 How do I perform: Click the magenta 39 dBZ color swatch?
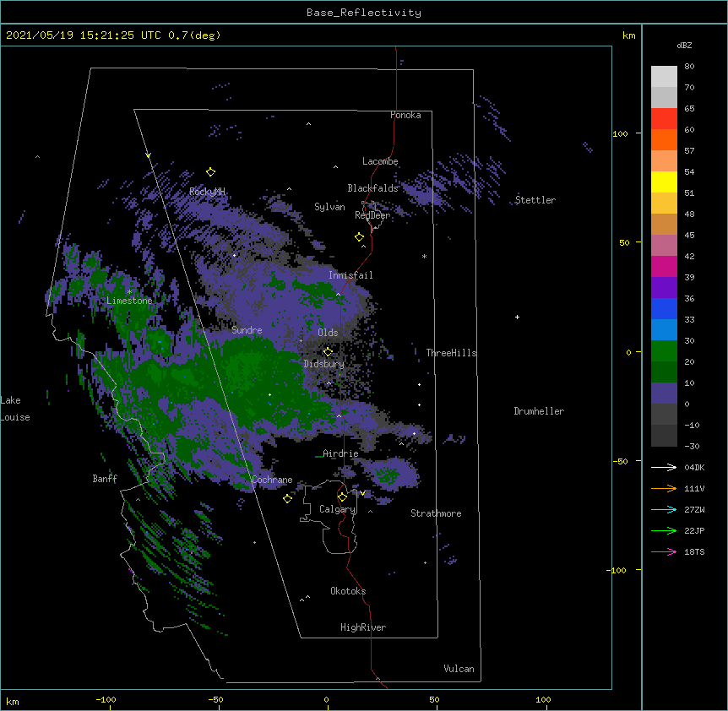click(664, 266)
